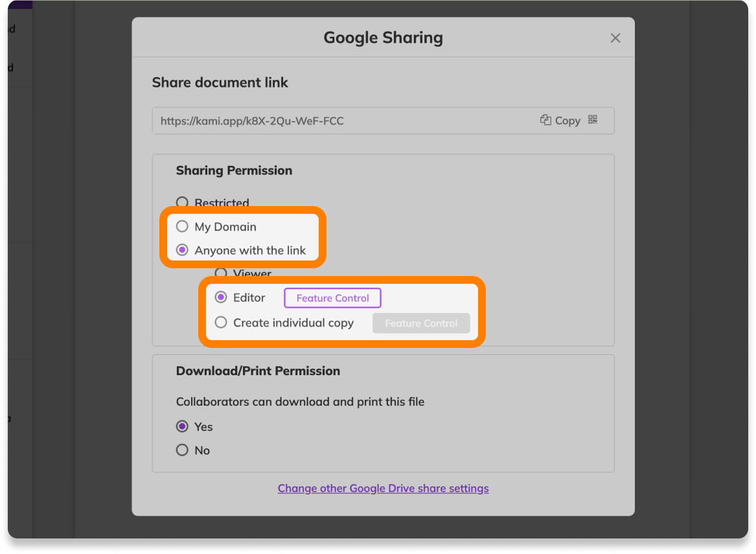Copy the share document link
Viewport: 756px width, 554px height.
tap(560, 121)
